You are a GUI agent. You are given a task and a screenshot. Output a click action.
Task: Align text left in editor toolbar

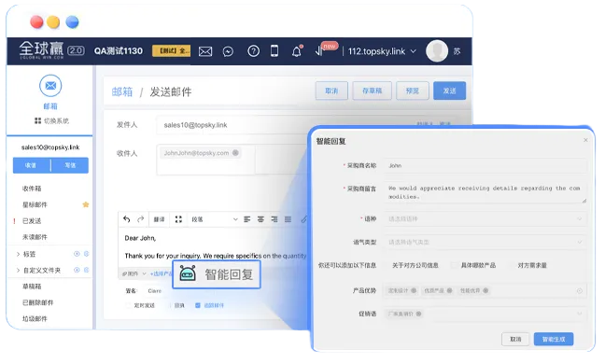pos(246,219)
